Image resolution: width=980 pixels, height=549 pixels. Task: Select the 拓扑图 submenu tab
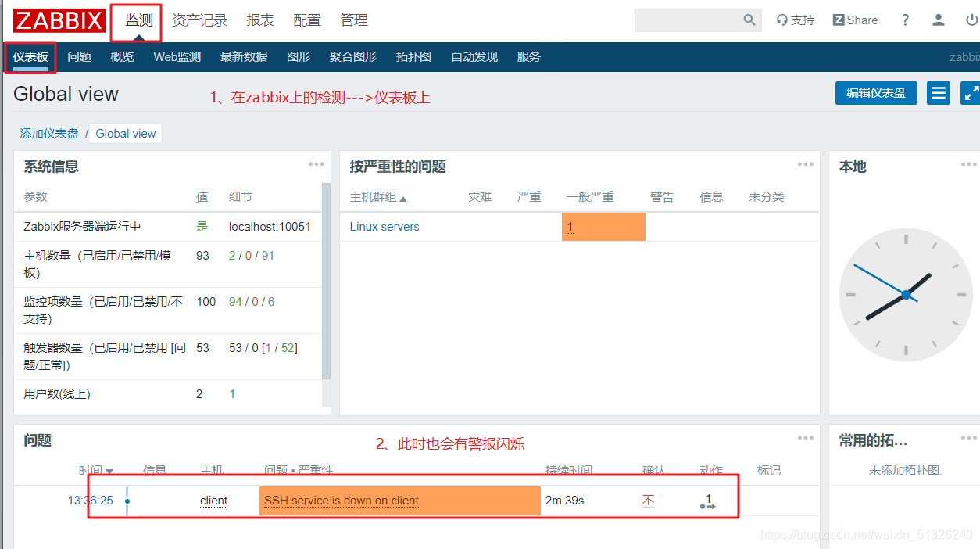pos(413,56)
